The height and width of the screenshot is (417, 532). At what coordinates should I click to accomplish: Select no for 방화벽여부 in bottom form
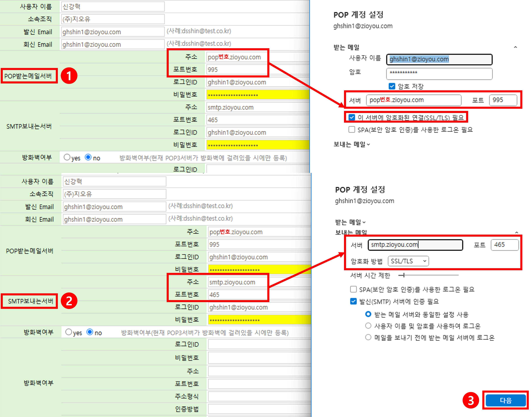[x=90, y=332]
